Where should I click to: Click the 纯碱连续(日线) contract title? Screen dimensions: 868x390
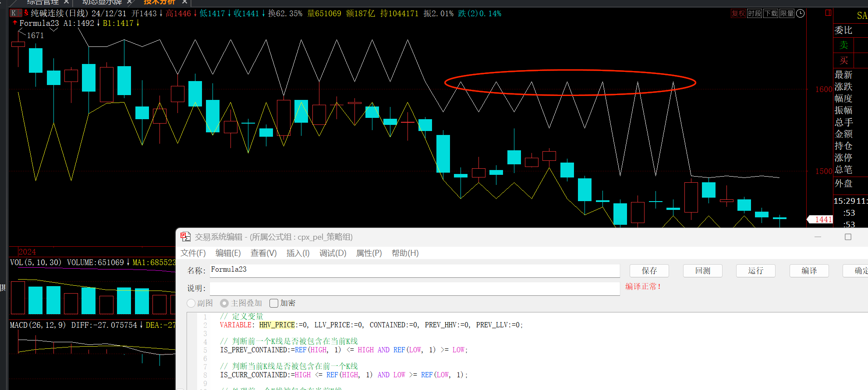[60, 14]
